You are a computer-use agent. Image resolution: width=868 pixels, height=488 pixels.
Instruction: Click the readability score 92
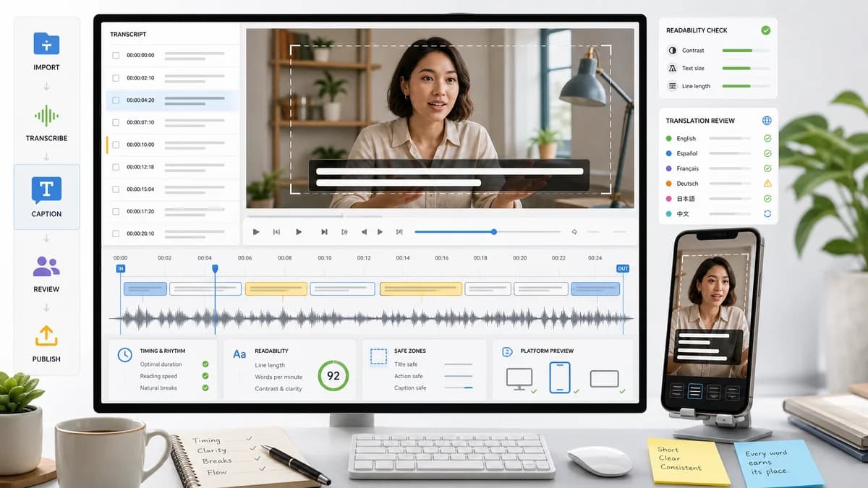point(333,376)
